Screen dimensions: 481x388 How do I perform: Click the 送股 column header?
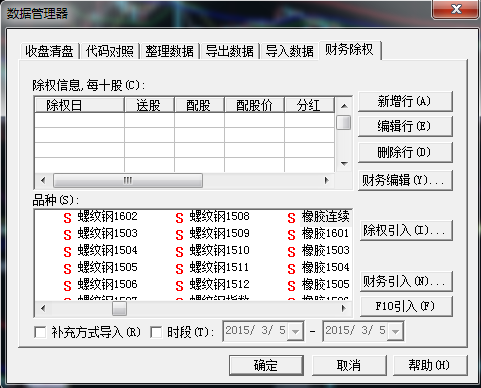[149, 105]
